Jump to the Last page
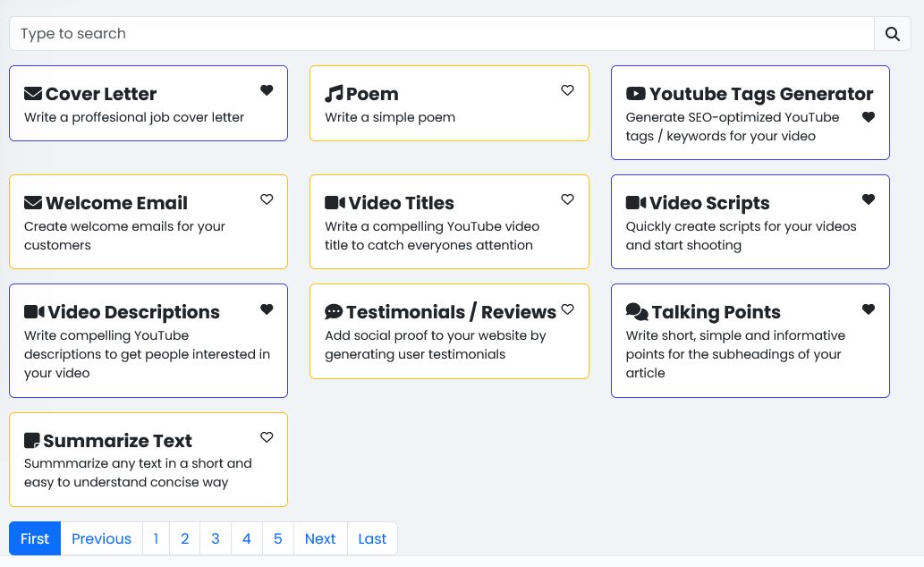Image resolution: width=924 pixels, height=567 pixels. click(x=372, y=538)
